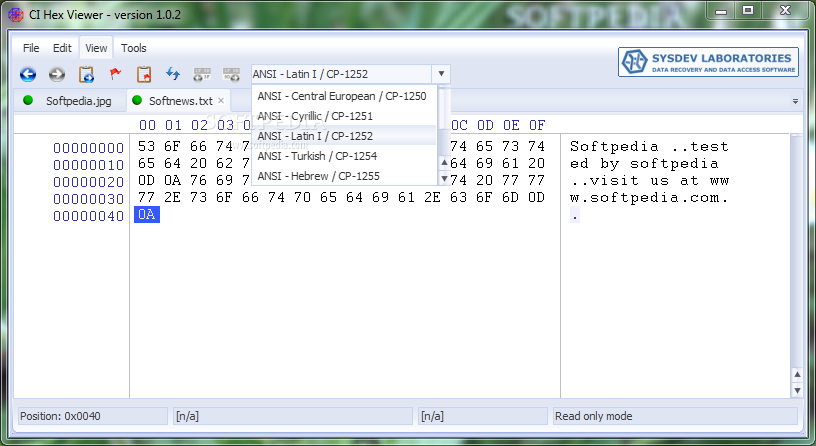The height and width of the screenshot is (446, 816).
Task: Click the encoding combo box text field
Action: click(x=341, y=74)
